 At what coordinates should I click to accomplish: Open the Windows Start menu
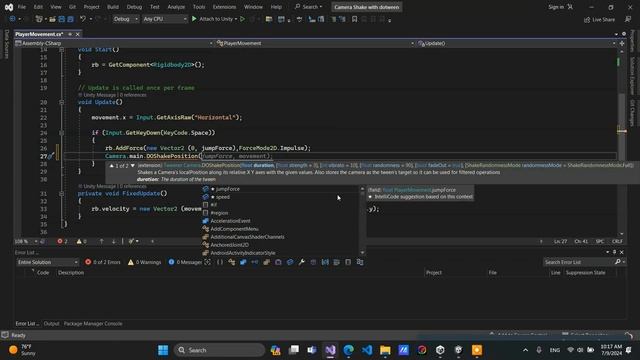click(163, 350)
